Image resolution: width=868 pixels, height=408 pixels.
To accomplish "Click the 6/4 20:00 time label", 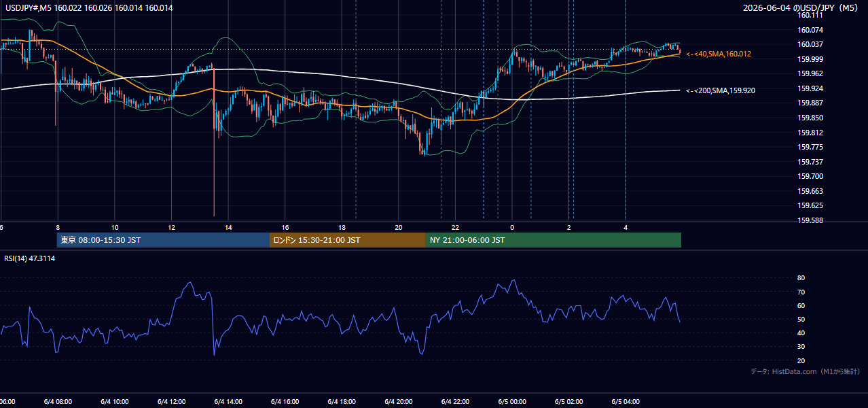I will tap(399, 401).
